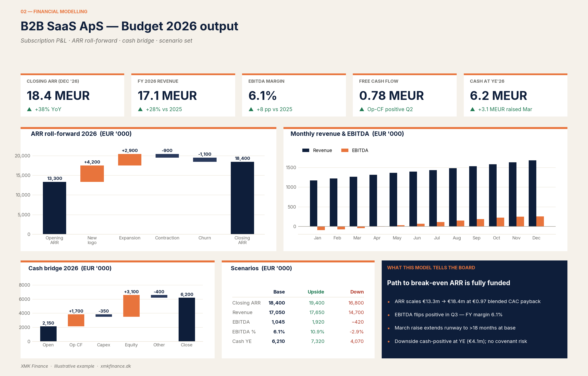Click the triangle beside +3.1 MEUR raised Mar
The width and height of the screenshot is (588, 376).
pyautogui.click(x=473, y=109)
